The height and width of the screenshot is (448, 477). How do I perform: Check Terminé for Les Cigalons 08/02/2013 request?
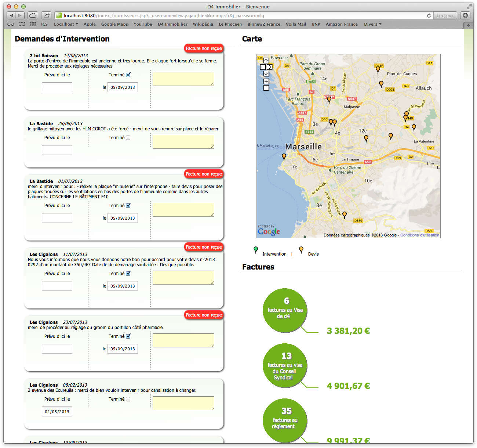pyautogui.click(x=128, y=399)
